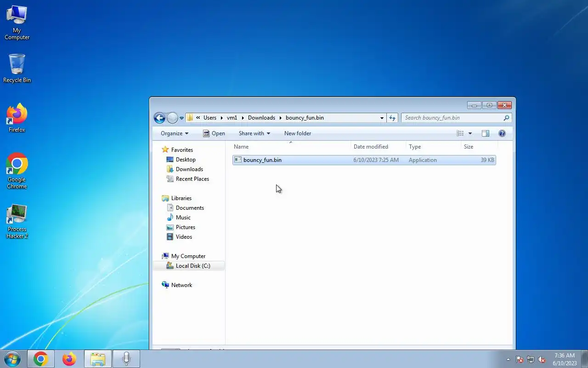This screenshot has height=368, width=588.
Task: Select My Computer in navigation pane
Action: [x=188, y=256]
